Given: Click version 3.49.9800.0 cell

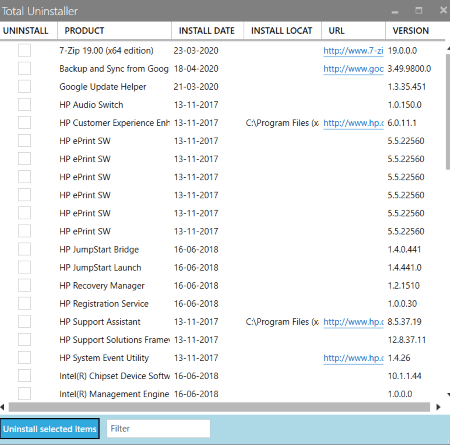Looking at the screenshot, I should point(409,69).
